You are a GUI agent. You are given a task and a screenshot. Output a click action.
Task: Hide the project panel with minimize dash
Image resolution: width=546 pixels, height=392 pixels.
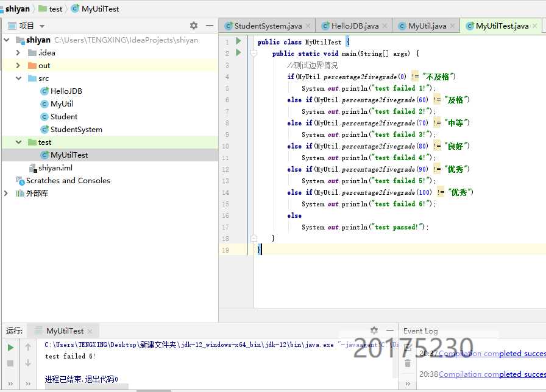tap(209, 26)
